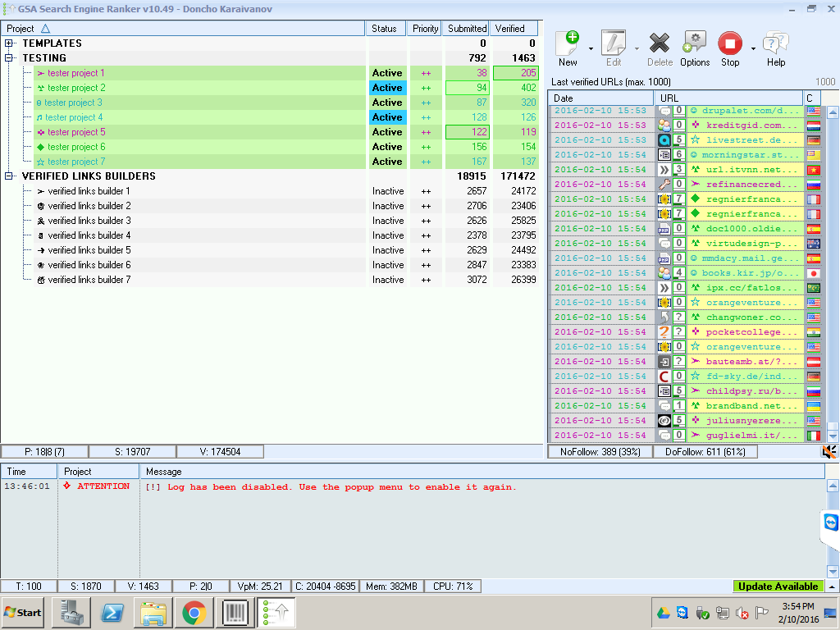This screenshot has width=840, height=630.
Task: Select verified links builder 5
Action: click(x=89, y=250)
